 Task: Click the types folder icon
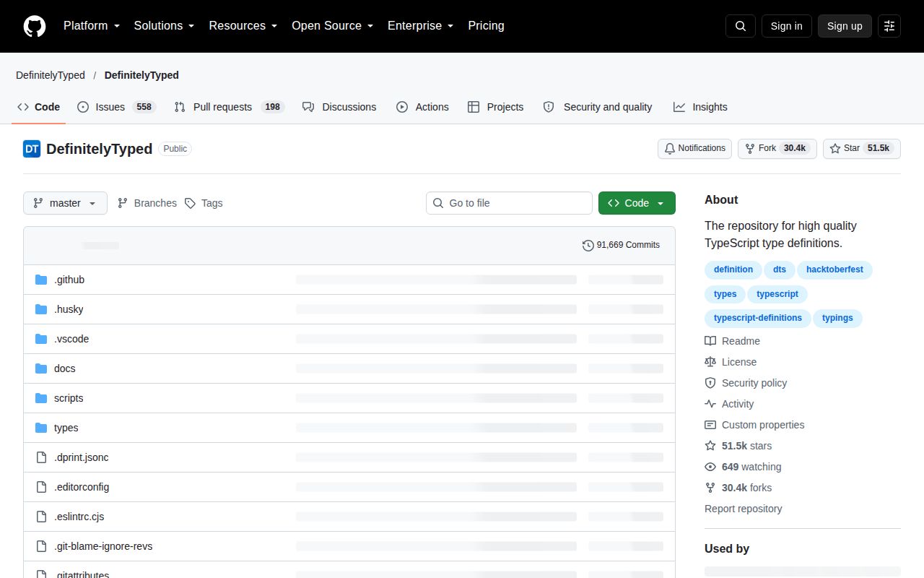[41, 428]
